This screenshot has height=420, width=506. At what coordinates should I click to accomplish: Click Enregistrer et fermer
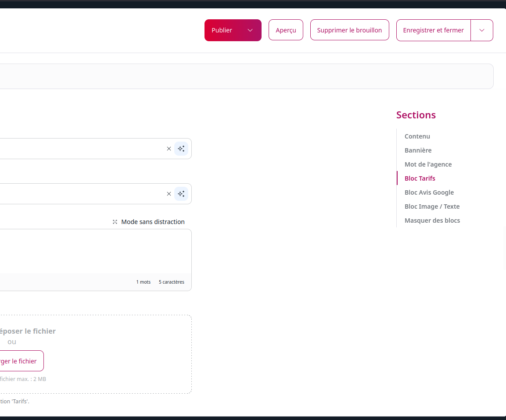coord(434,30)
